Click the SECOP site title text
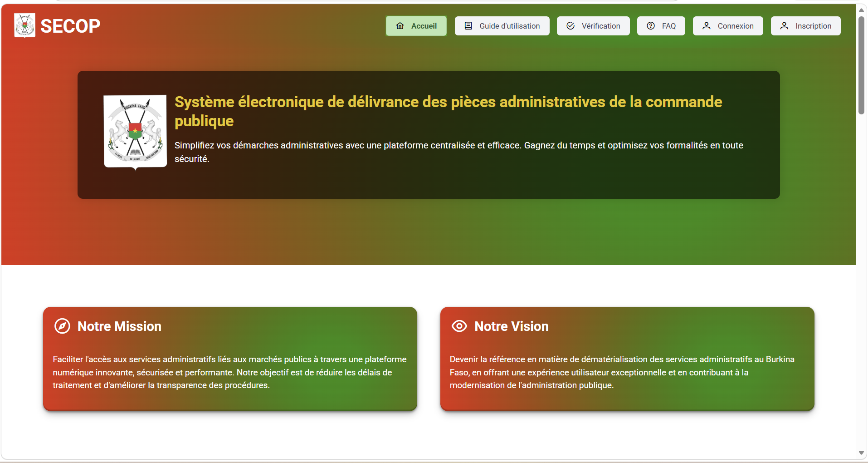This screenshot has width=868, height=463. pos(70,26)
